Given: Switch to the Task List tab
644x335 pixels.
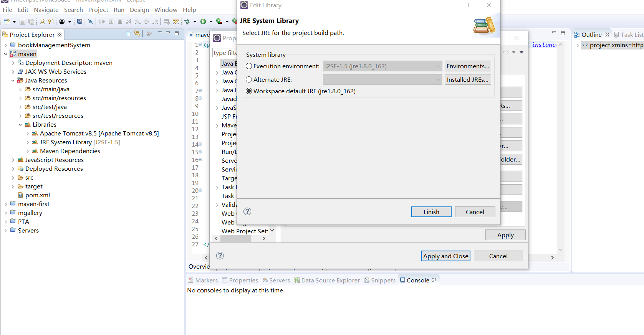Looking at the screenshot, I should (629, 35).
